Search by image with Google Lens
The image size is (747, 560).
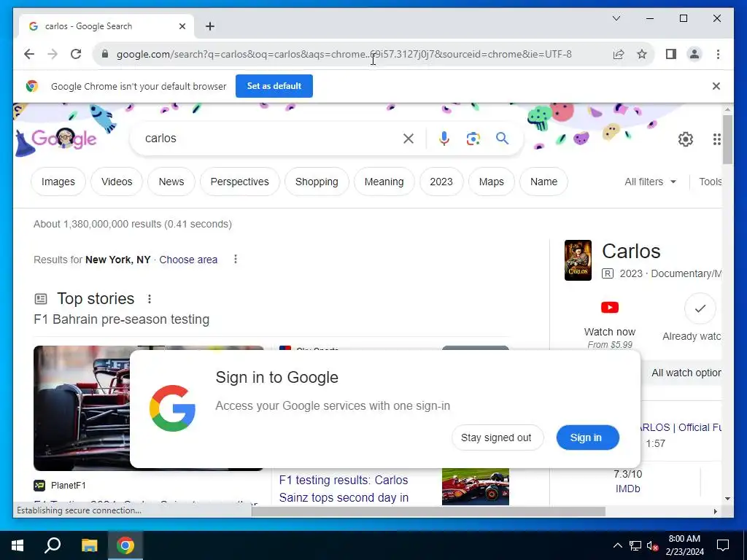click(473, 139)
